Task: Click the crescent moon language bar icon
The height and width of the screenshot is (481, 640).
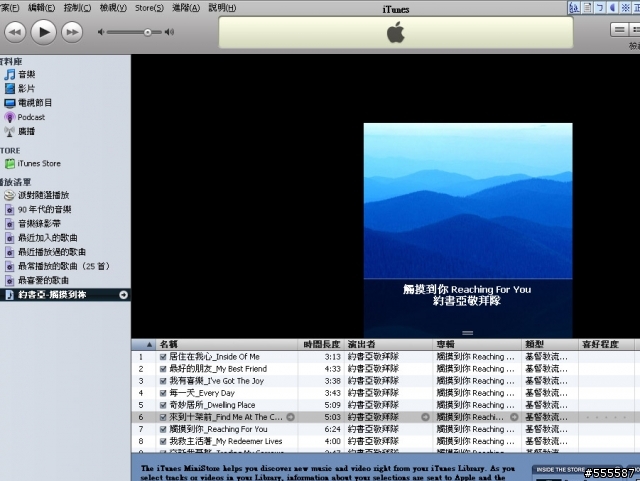Action: [x=612, y=8]
